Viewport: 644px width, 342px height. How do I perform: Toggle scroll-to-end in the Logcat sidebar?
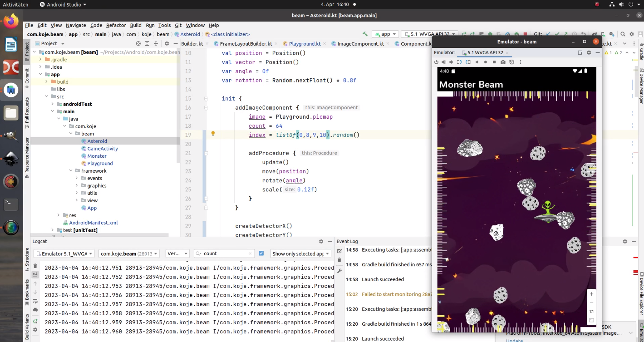pyautogui.click(x=35, y=275)
